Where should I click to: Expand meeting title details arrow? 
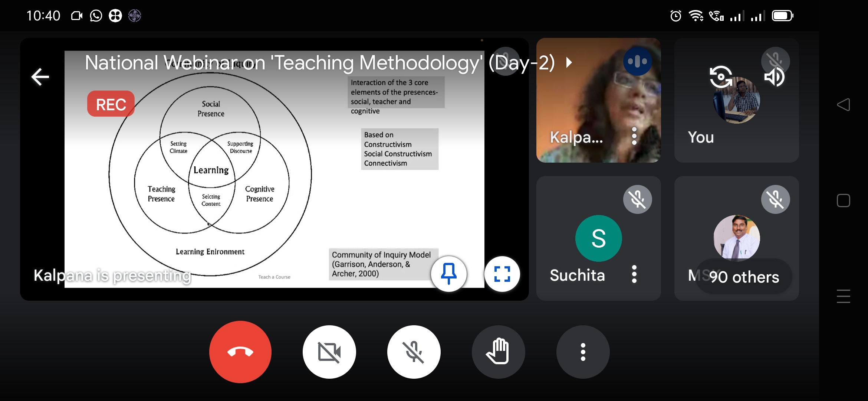[569, 62]
